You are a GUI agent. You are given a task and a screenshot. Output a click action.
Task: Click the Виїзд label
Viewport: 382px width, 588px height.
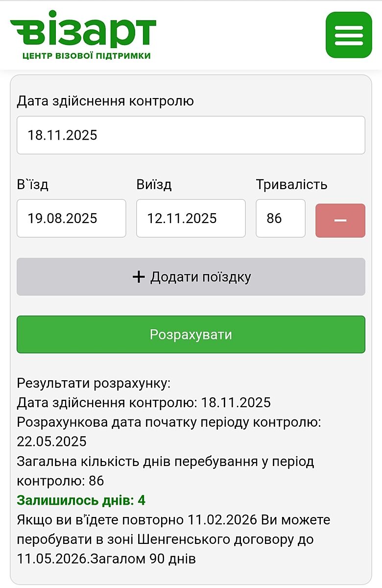(154, 185)
